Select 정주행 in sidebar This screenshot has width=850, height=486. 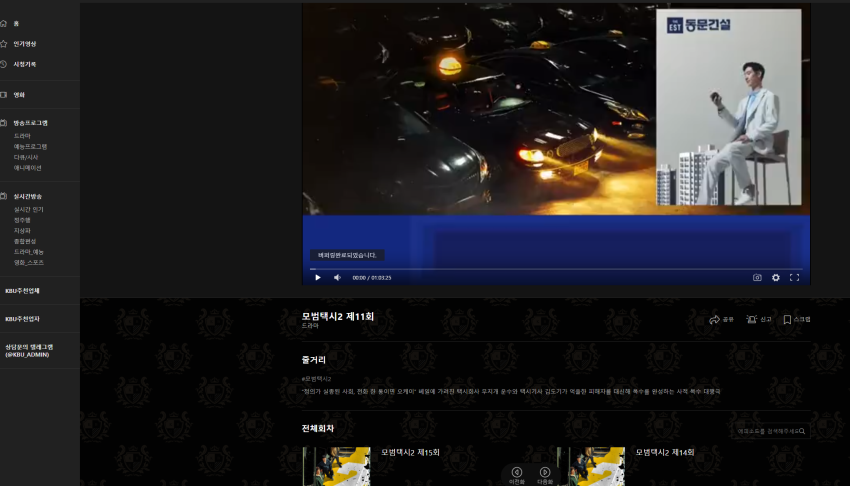point(22,220)
